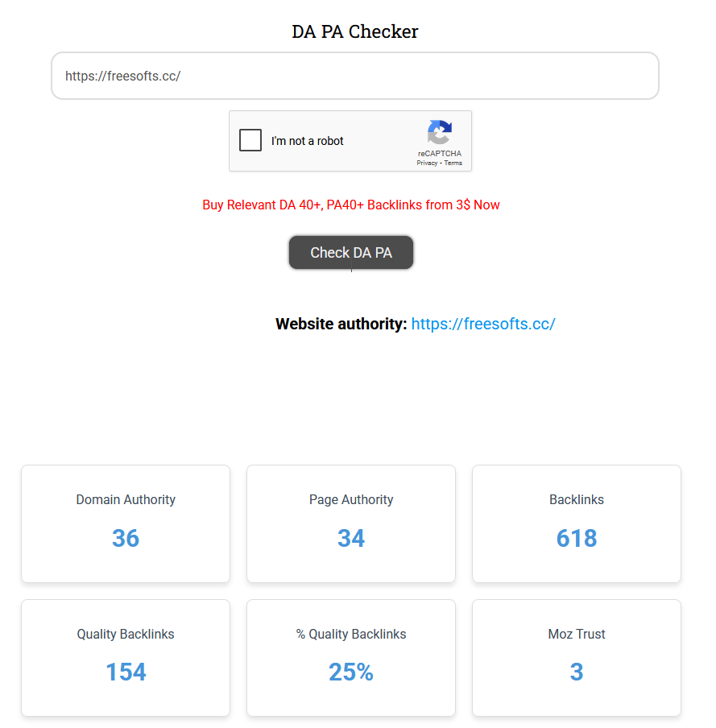
Task: Click the reCAPTCHA logo icon
Action: click(440, 133)
